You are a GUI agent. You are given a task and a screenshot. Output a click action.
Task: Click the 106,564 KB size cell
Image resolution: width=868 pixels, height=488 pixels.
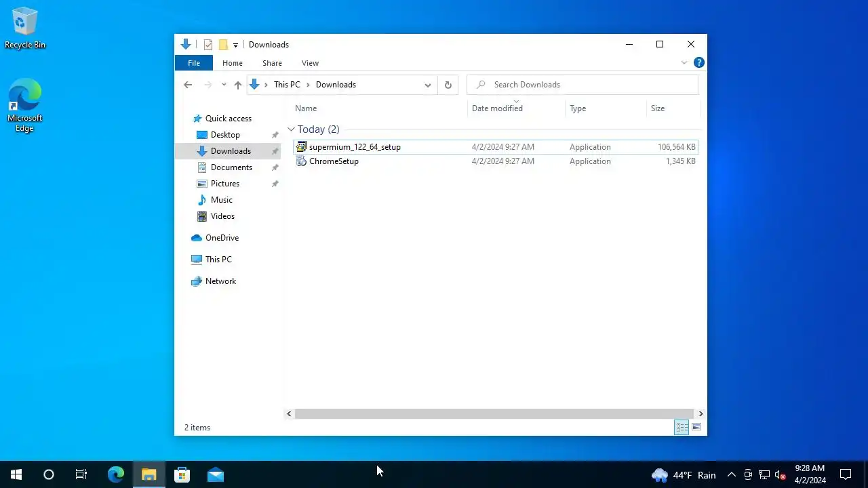(676, 147)
